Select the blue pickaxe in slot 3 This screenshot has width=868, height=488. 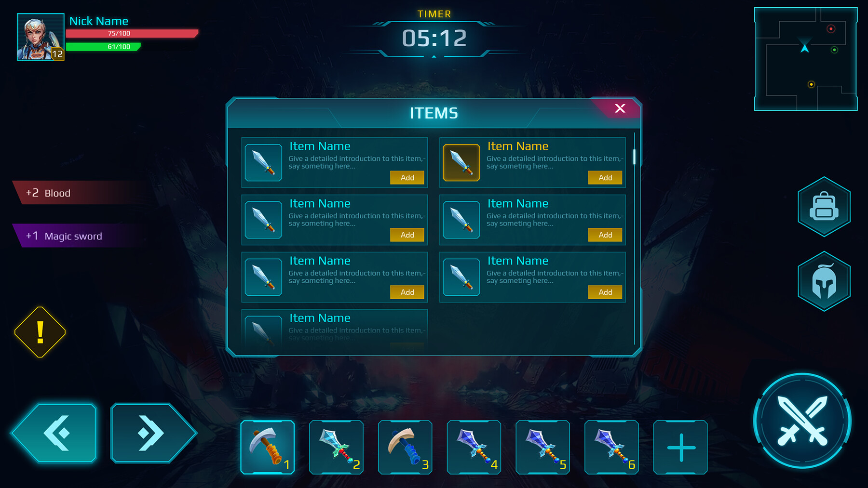click(405, 447)
